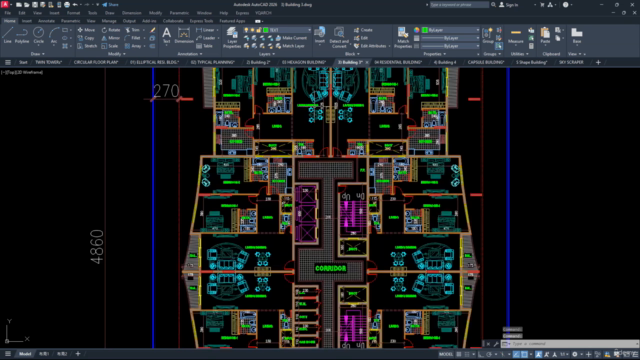Expand the Block panel options
The height and width of the screenshot is (360, 640).
[351, 54]
